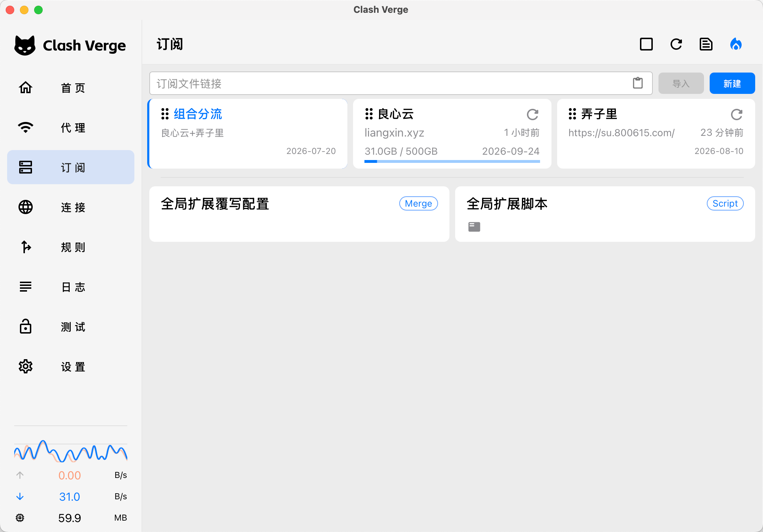
Task: Navigate to 设置 in sidebar
Action: 71,366
